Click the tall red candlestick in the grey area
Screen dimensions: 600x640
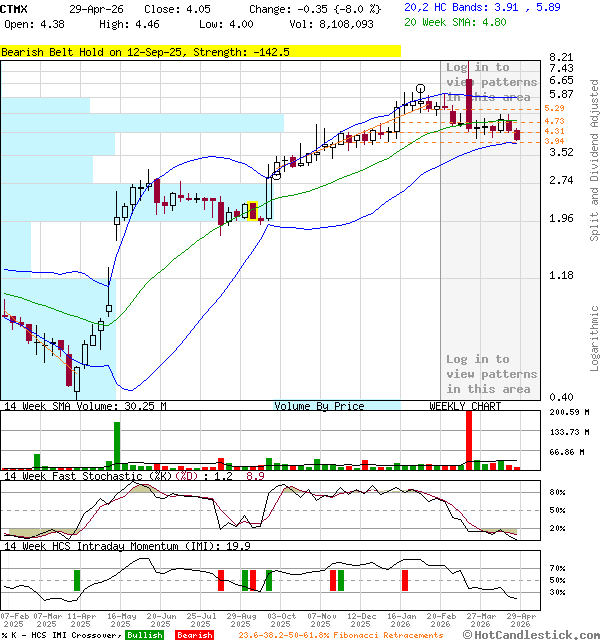pos(468,100)
